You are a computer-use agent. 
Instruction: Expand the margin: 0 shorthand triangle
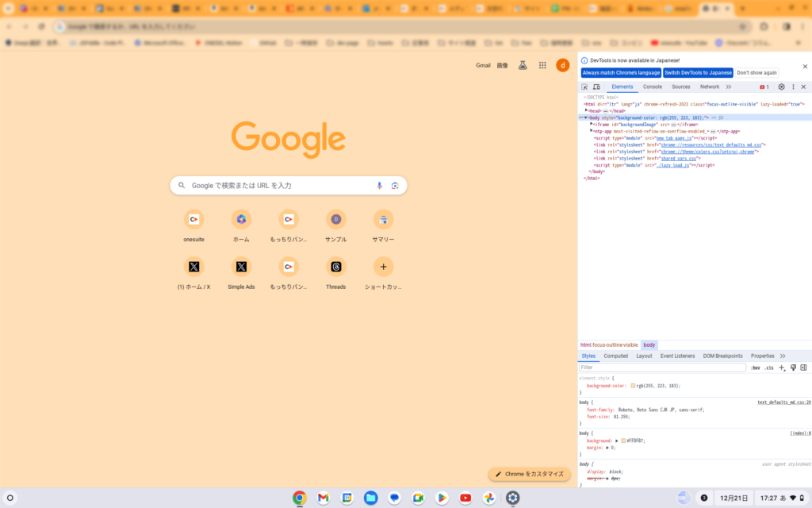(607, 448)
